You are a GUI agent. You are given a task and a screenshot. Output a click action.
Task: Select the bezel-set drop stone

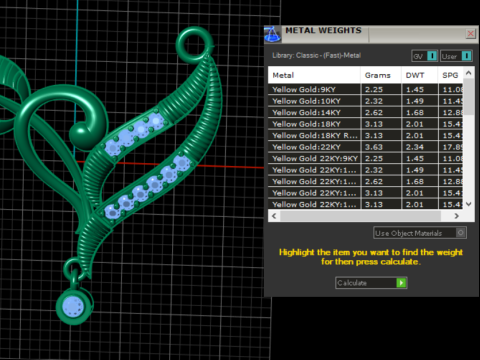(73, 307)
